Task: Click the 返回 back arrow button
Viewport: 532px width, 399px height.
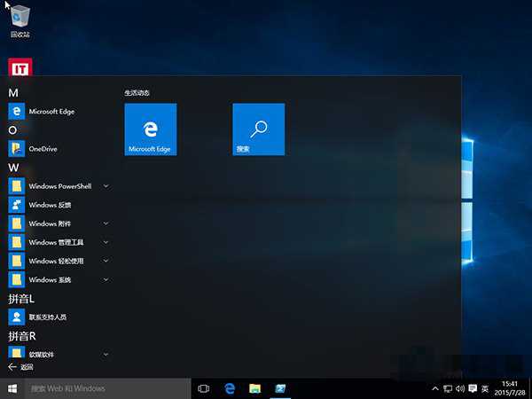Action: [x=20, y=367]
